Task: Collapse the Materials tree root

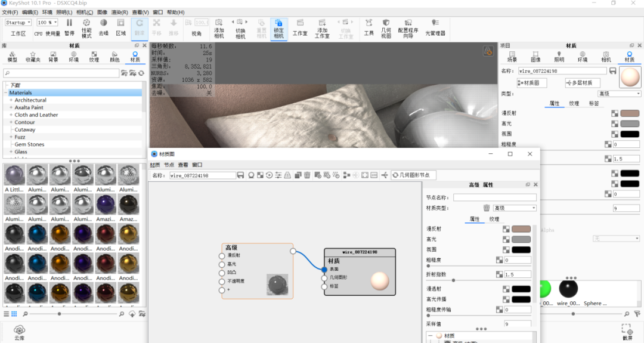Action: (6, 93)
